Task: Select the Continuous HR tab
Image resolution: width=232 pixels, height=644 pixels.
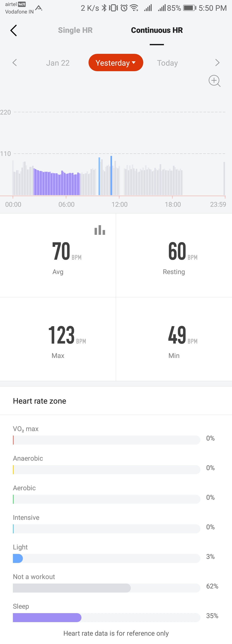Action: [x=157, y=30]
